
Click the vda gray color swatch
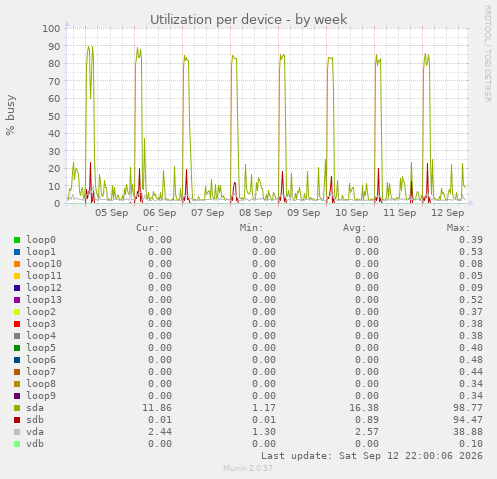(x=17, y=432)
